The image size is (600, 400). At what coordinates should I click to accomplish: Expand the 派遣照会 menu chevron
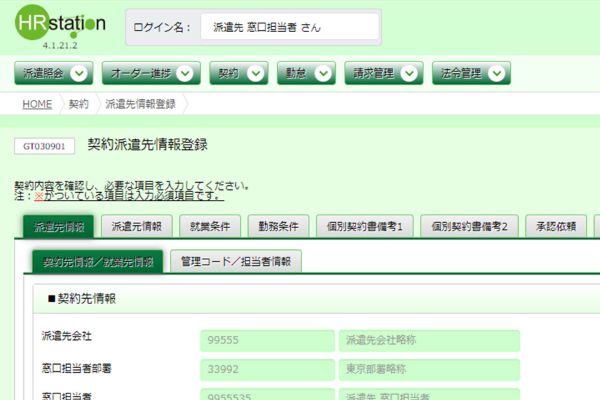[81, 73]
